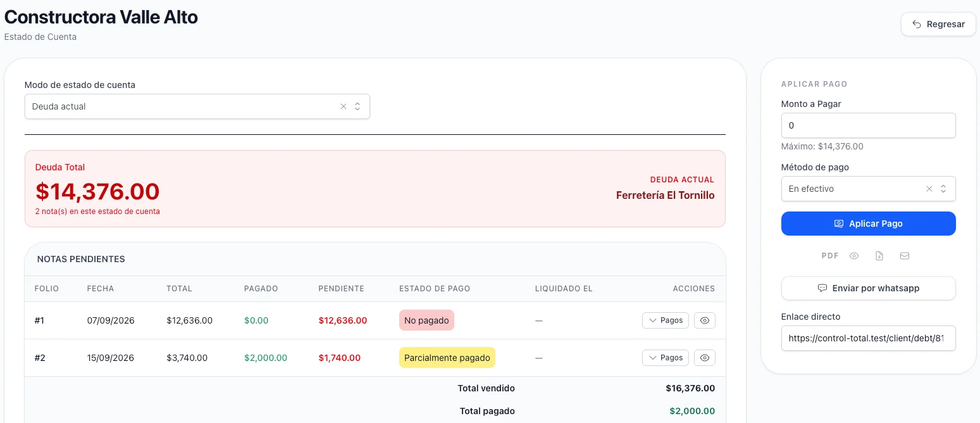
Task: Click the 'Ferretería El Tornillo' name
Action: (x=666, y=195)
